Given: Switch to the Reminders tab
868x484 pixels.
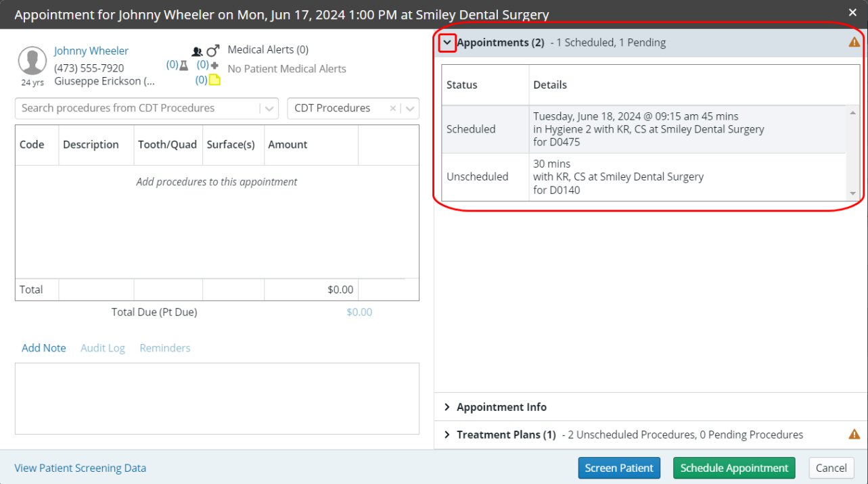Looking at the screenshot, I should click(165, 348).
